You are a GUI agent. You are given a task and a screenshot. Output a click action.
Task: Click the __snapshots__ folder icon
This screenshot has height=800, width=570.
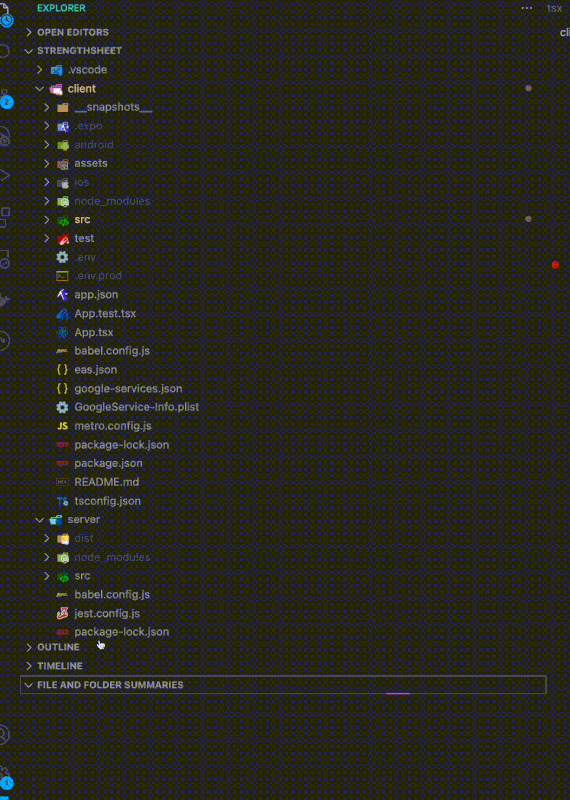63,108
